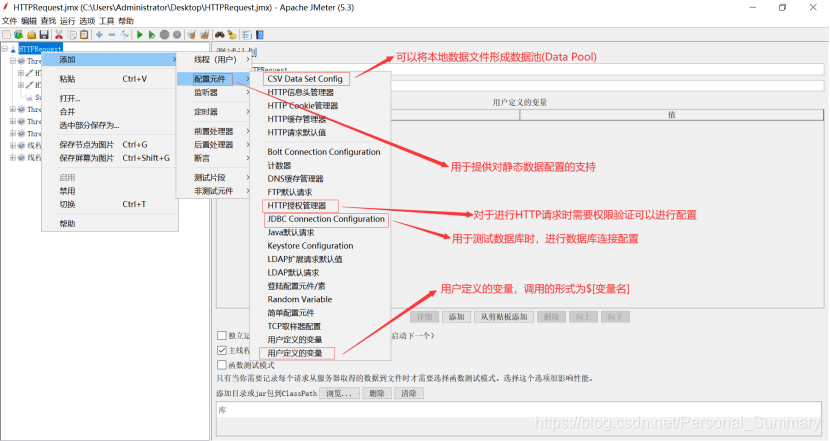Viewport: 830px width, 441px height.
Task: Click the Reset Search broom icon
Action: pyautogui.click(x=232, y=35)
